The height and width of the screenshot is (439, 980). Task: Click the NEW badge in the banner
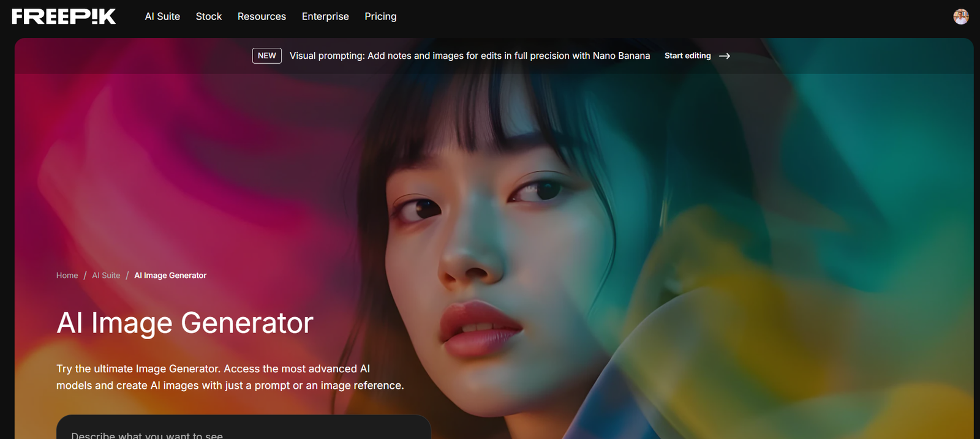point(266,56)
